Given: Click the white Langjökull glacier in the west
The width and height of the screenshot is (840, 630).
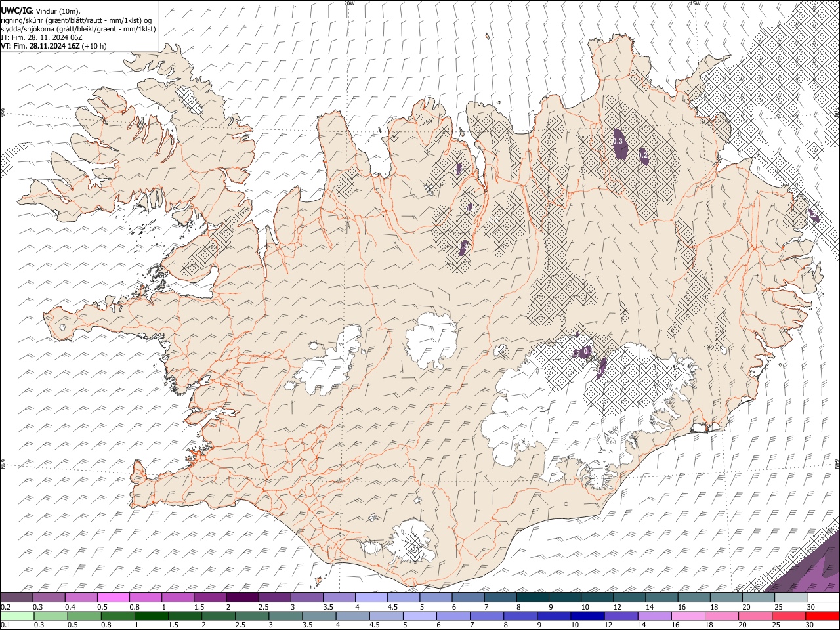Looking at the screenshot, I should click(x=328, y=361).
